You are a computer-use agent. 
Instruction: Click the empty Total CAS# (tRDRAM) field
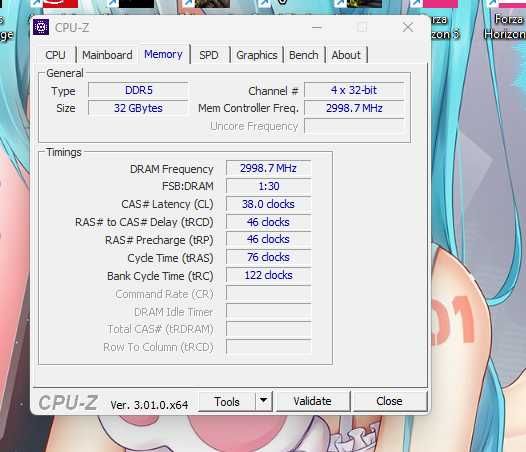coord(268,329)
